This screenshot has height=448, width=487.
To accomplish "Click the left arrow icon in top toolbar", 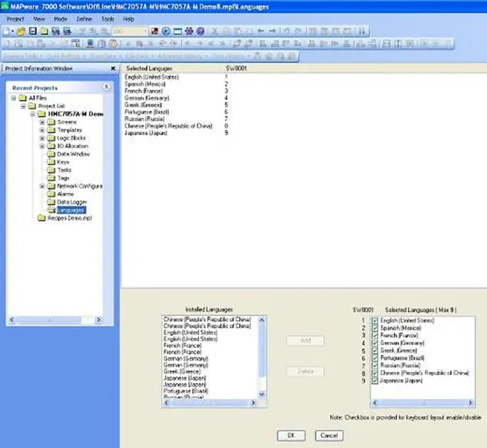I will tap(260, 31).
